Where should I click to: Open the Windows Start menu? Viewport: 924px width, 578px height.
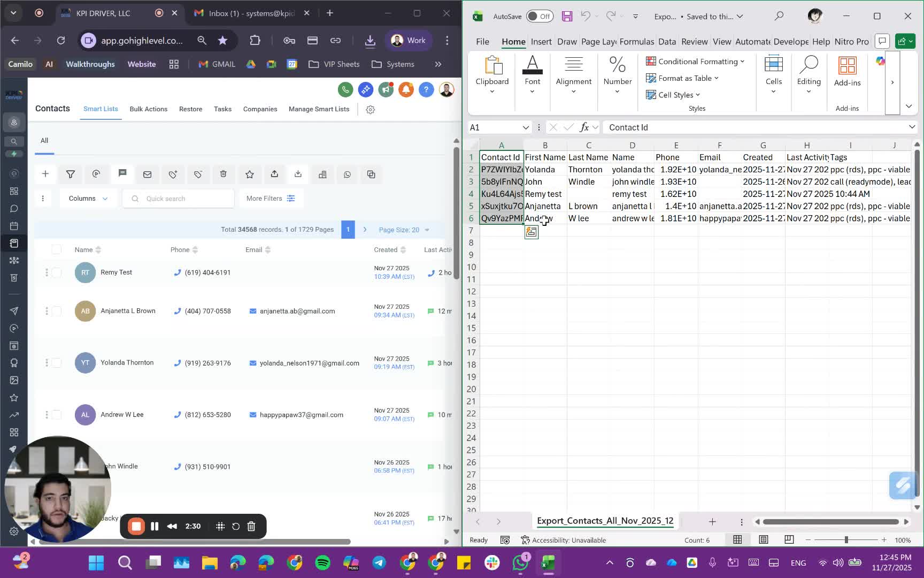click(96, 562)
